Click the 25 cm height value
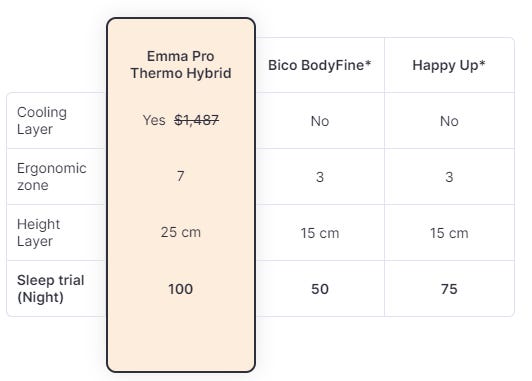Screen dimensions: 532x381 [x=181, y=232]
